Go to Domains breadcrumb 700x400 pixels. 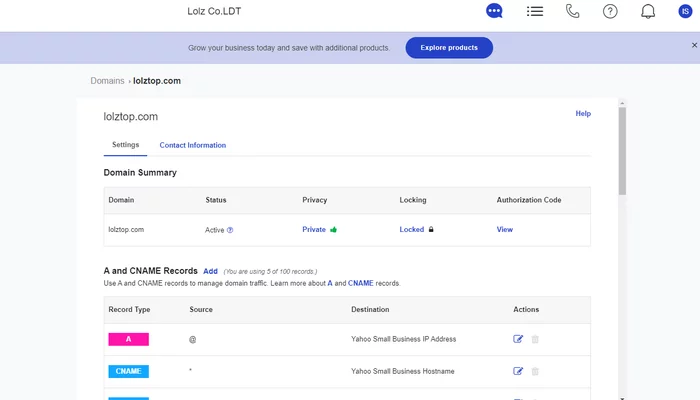pyautogui.click(x=107, y=81)
